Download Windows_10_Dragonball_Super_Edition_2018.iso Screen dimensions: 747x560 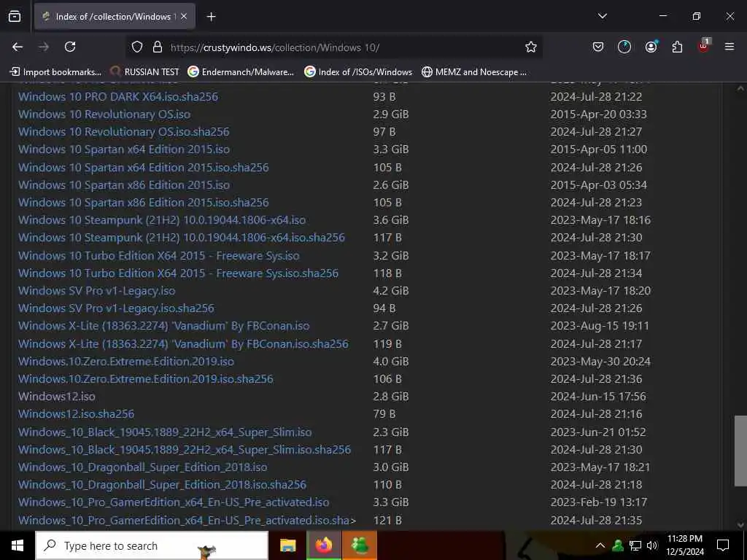tap(143, 467)
